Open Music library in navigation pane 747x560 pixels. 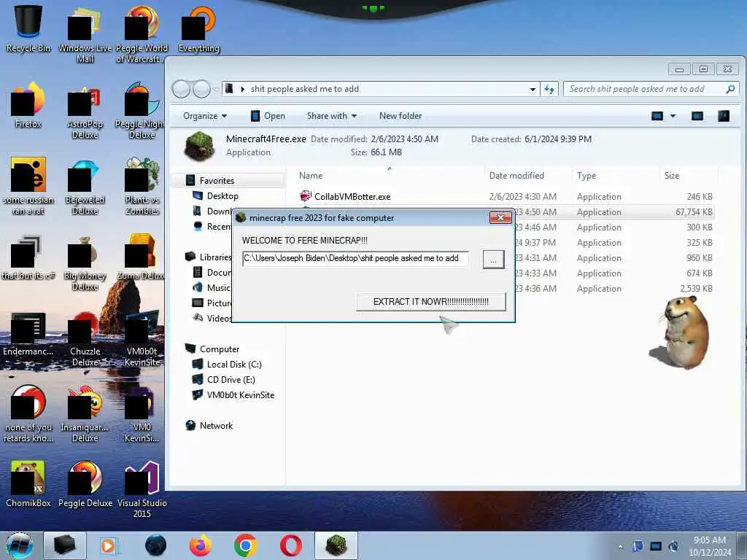217,287
